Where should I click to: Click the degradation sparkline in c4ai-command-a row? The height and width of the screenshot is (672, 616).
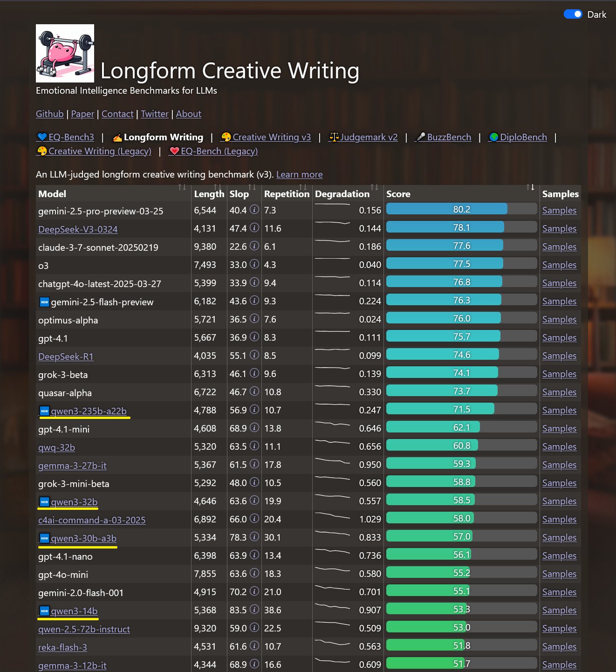(332, 517)
